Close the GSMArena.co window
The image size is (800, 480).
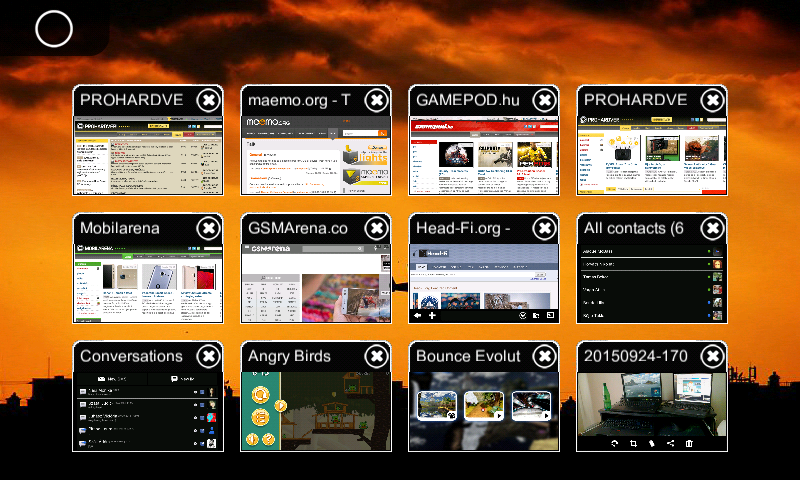point(377,229)
